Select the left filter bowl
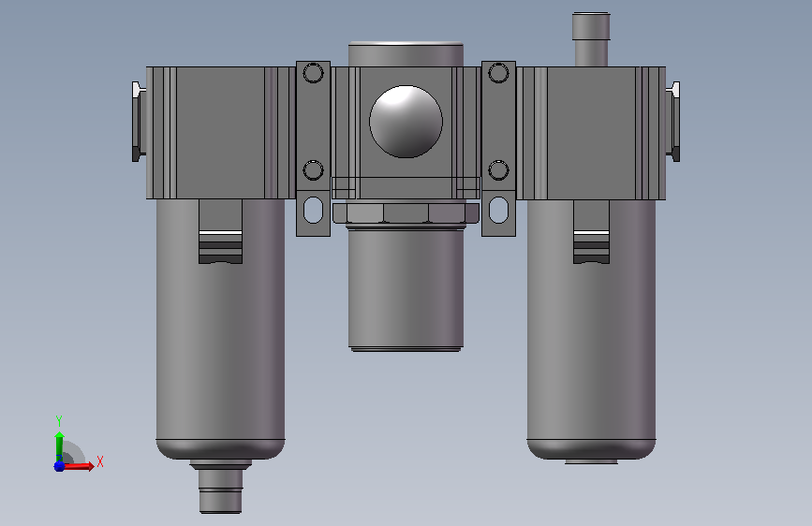The width and height of the screenshot is (812, 526). pos(220,331)
